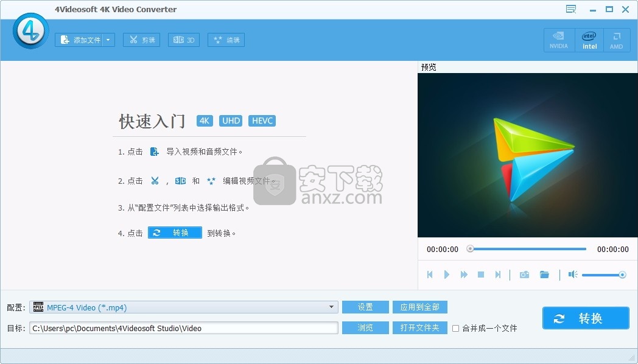
Task: Enable 合并成一个文件 merge checkbox
Action: point(456,328)
